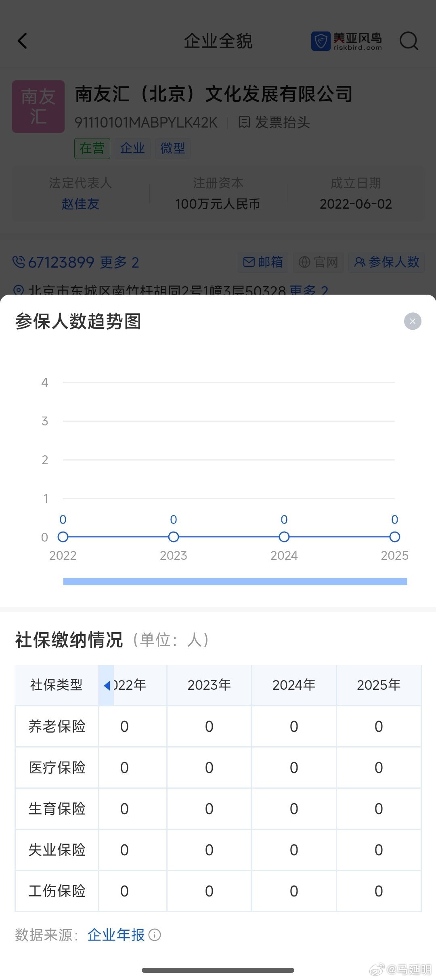The width and height of the screenshot is (436, 980).
Task: Tap the home indicator bar
Action: (x=218, y=970)
